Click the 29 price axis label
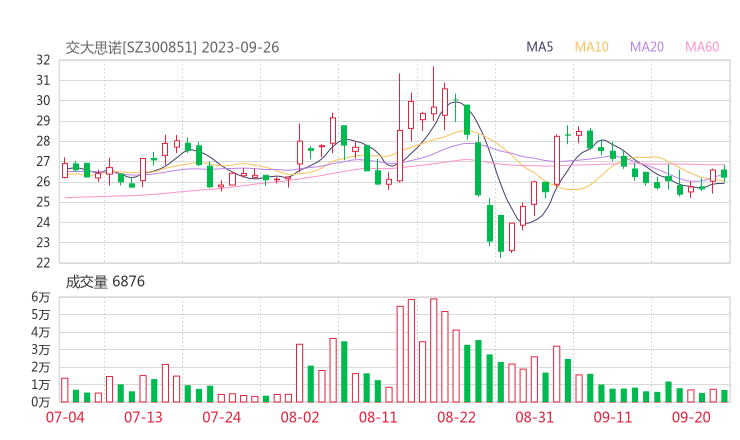Image resolution: width=740 pixels, height=440 pixels. (43, 121)
